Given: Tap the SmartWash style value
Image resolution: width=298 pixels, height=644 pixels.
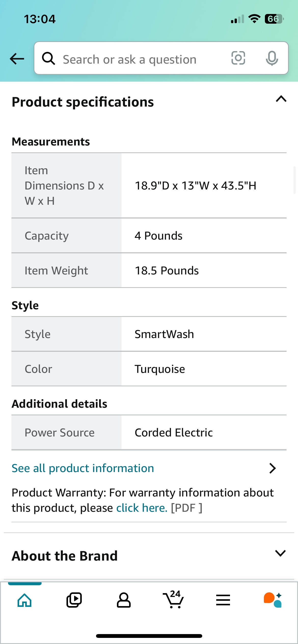Looking at the screenshot, I should 164,334.
